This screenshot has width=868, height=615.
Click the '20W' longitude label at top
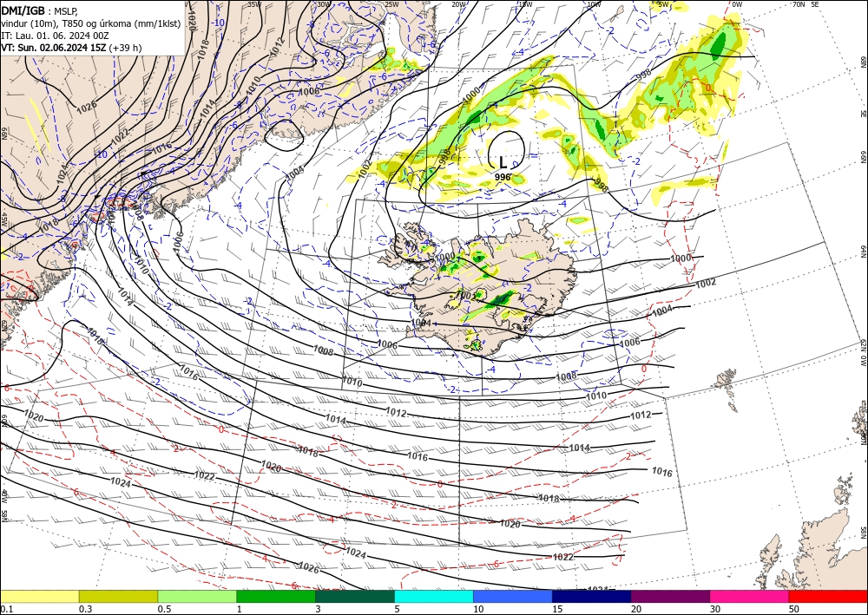[458, 4]
